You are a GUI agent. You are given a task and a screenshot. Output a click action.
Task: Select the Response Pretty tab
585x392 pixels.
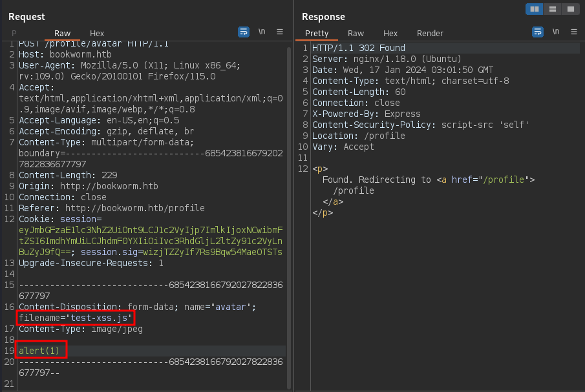(x=317, y=33)
